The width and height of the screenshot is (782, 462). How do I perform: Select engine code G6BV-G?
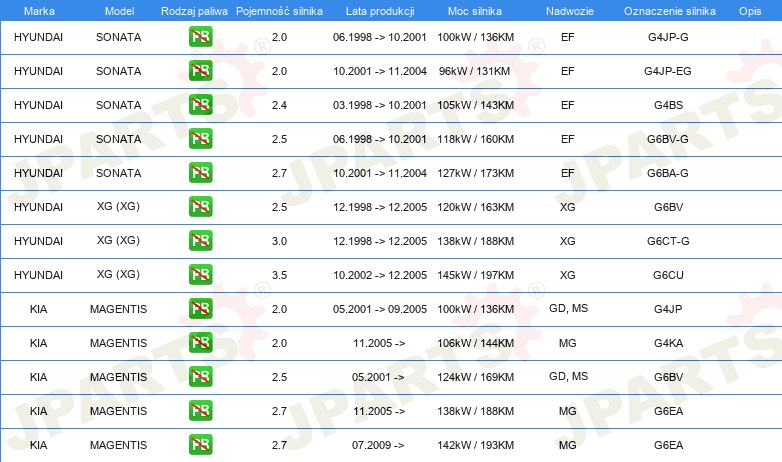coord(668,139)
